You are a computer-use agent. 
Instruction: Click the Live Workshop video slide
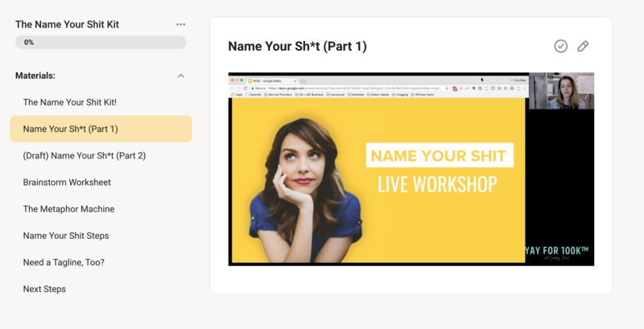click(x=377, y=181)
